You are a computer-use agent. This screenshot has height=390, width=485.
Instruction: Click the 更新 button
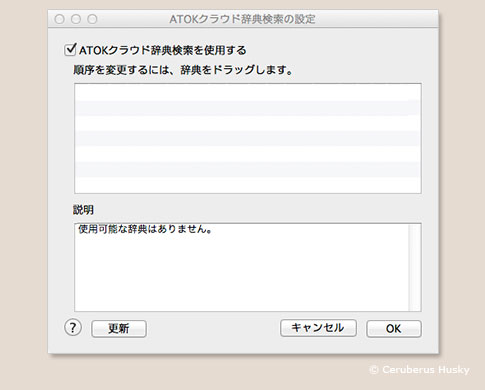pyautogui.click(x=119, y=329)
